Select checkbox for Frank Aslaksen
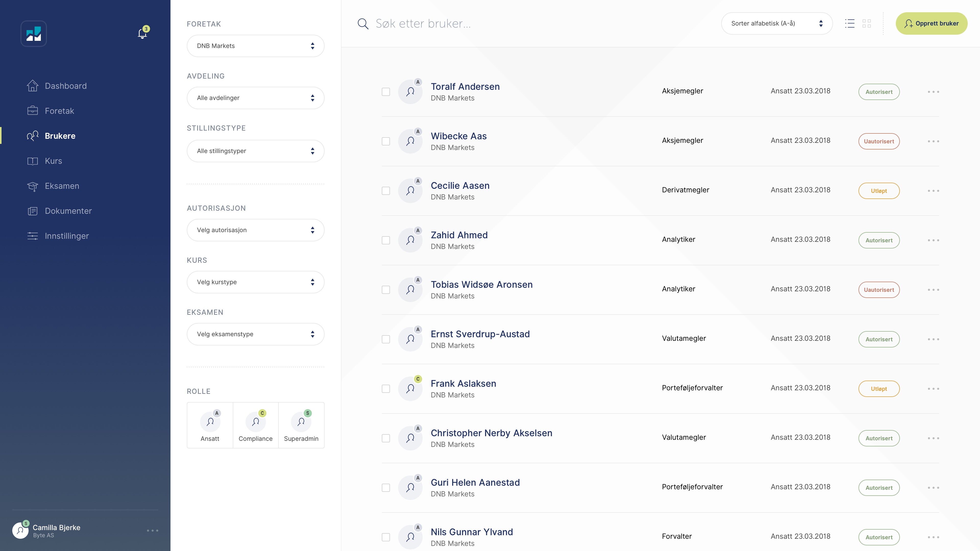 coord(386,388)
